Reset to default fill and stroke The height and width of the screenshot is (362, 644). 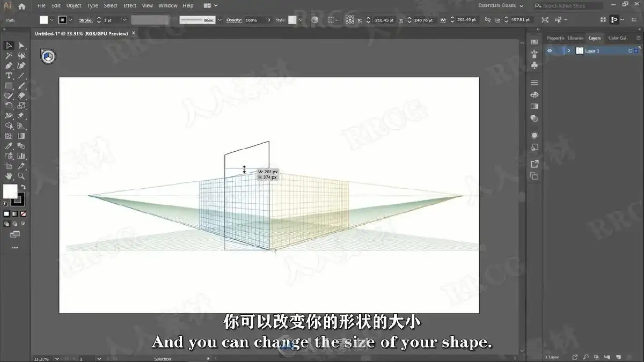(5, 203)
